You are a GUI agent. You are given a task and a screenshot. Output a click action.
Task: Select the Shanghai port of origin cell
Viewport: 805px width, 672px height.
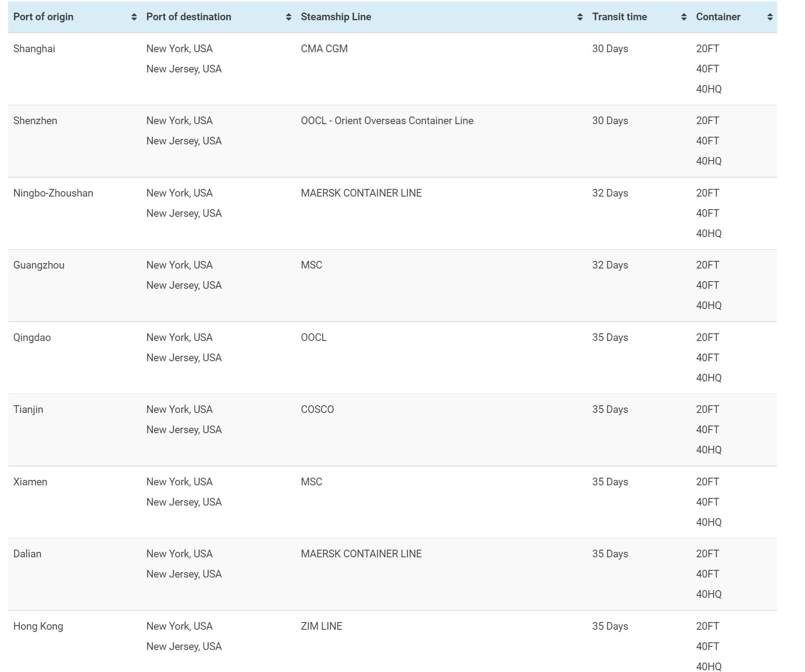[x=34, y=49]
